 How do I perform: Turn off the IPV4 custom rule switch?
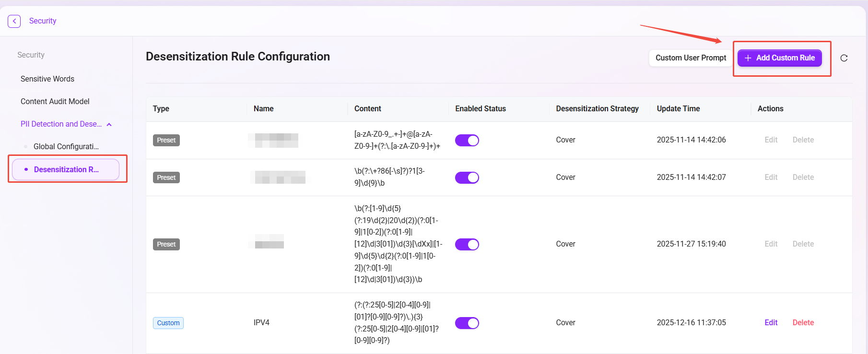point(467,323)
